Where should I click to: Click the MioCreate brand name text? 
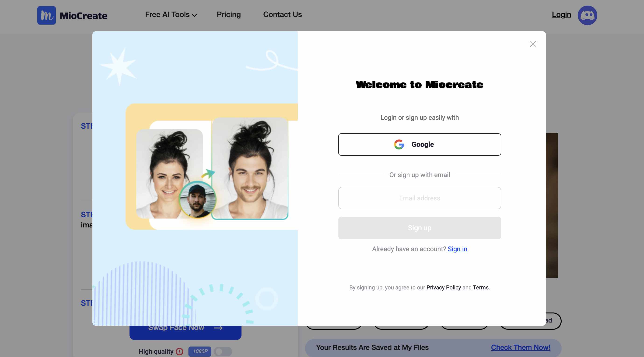click(84, 16)
